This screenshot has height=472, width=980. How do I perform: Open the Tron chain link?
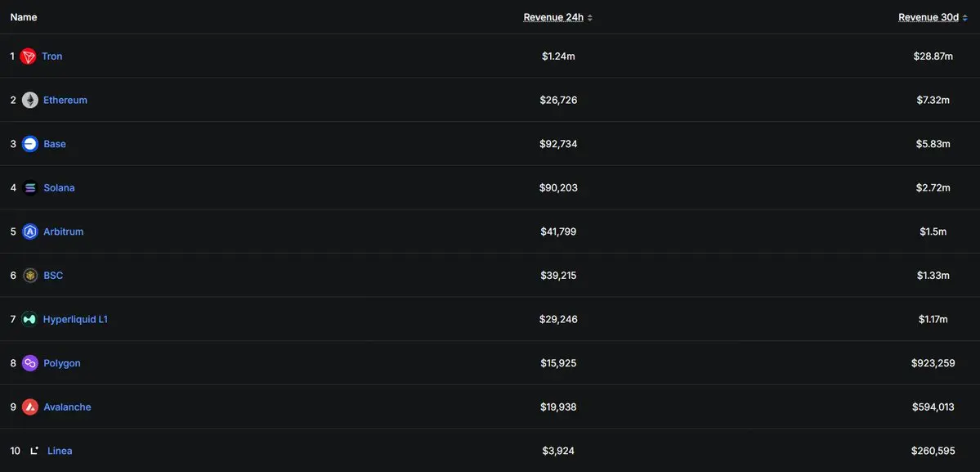[x=51, y=56]
